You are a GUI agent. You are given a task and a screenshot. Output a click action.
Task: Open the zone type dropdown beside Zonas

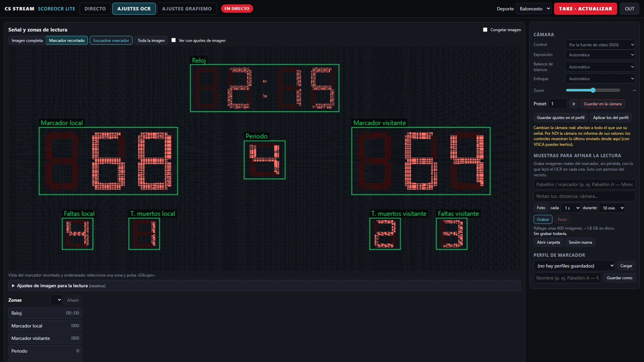coord(56,300)
